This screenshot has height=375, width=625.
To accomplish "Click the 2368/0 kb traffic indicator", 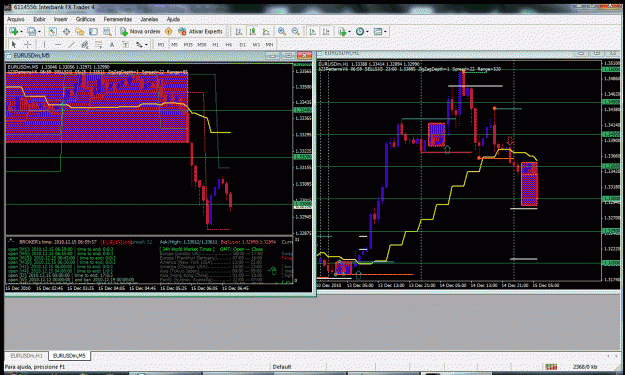I will point(585,367).
